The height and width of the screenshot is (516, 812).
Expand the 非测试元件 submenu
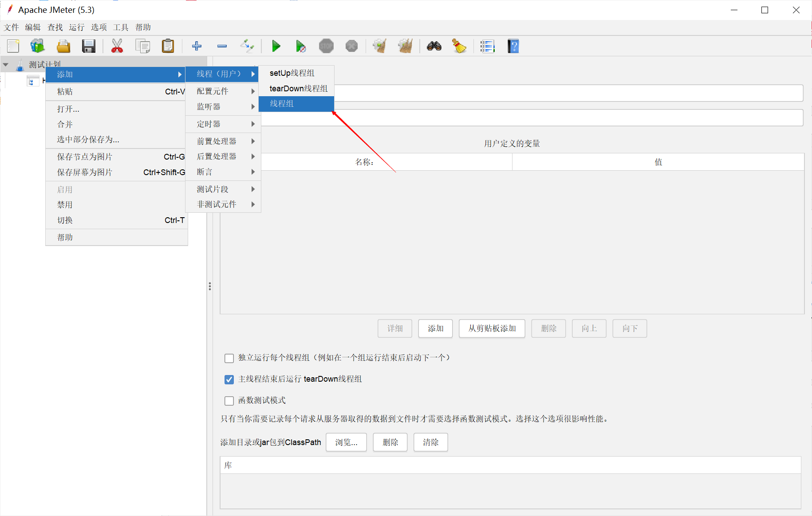223,204
